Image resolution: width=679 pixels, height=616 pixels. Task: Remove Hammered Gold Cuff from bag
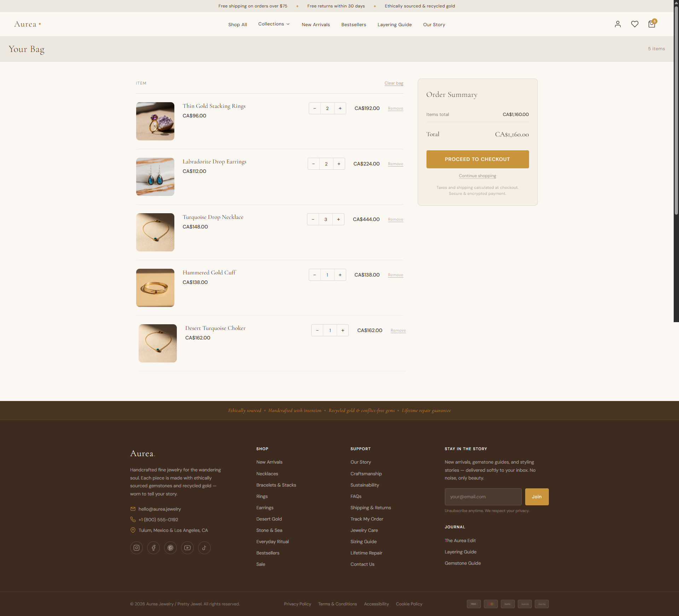395,275
